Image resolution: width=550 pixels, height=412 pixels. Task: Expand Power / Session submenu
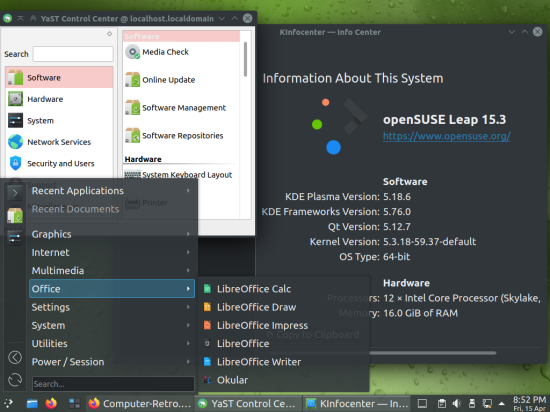(x=112, y=362)
